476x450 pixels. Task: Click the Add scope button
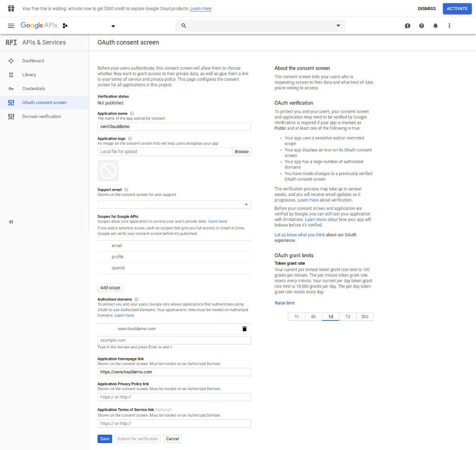[x=110, y=288]
